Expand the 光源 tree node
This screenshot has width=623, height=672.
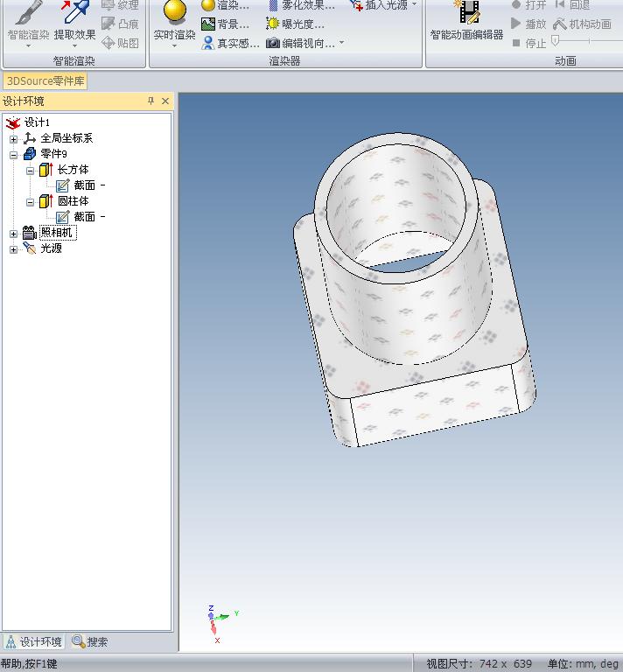pos(13,249)
